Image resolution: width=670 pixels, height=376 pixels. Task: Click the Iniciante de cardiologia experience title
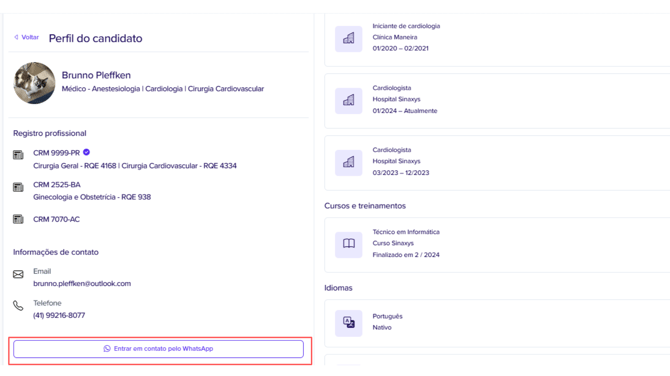pyautogui.click(x=406, y=26)
